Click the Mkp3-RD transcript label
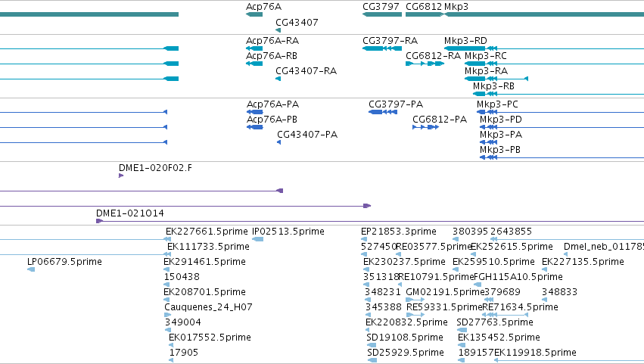Screen dimensions: 644x364 (465, 41)
